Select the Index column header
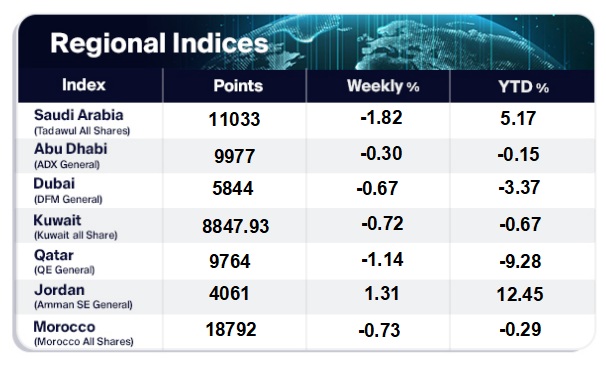This screenshot has width=606, height=366. (84, 85)
